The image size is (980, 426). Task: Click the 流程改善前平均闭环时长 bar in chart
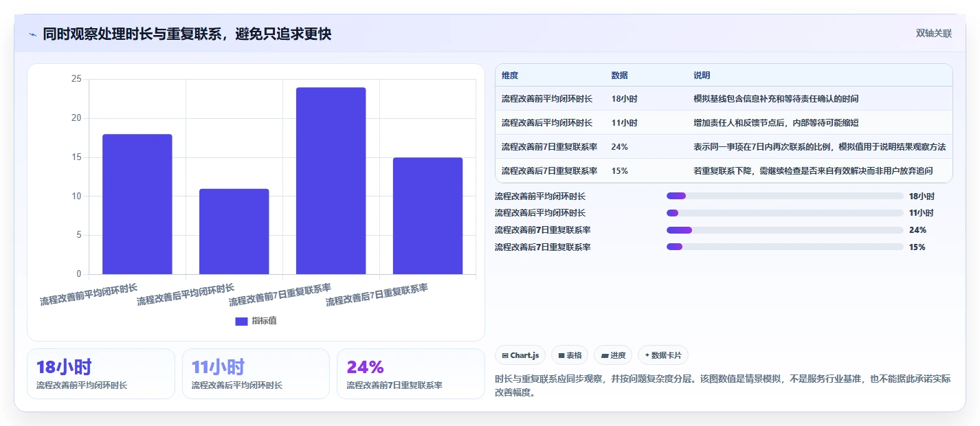(x=137, y=204)
